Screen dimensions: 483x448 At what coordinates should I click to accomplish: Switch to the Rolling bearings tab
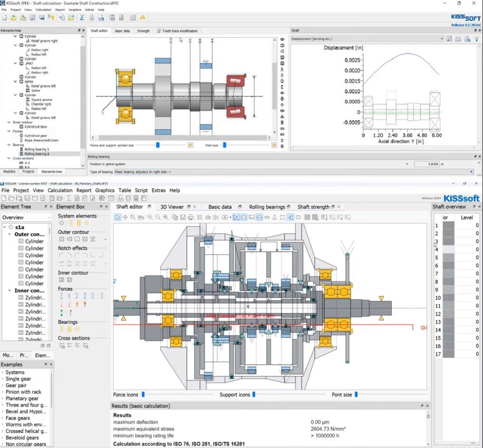(x=267, y=207)
